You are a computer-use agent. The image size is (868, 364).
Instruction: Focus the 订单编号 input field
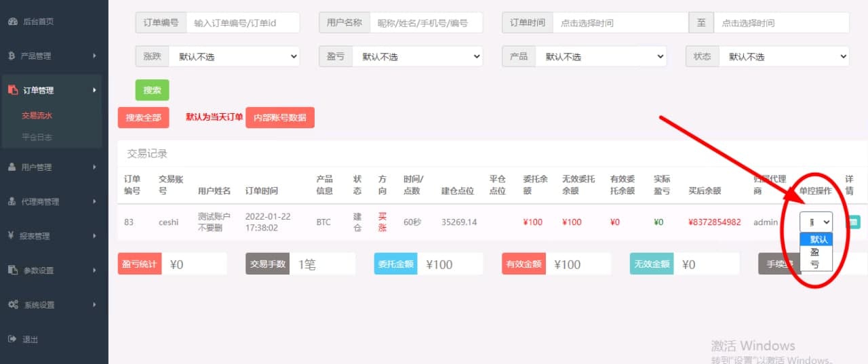point(243,22)
